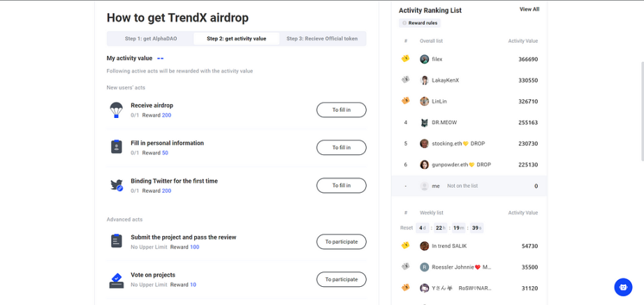Click the 'Not on the list' text
This screenshot has width=644, height=305.
coord(462,186)
